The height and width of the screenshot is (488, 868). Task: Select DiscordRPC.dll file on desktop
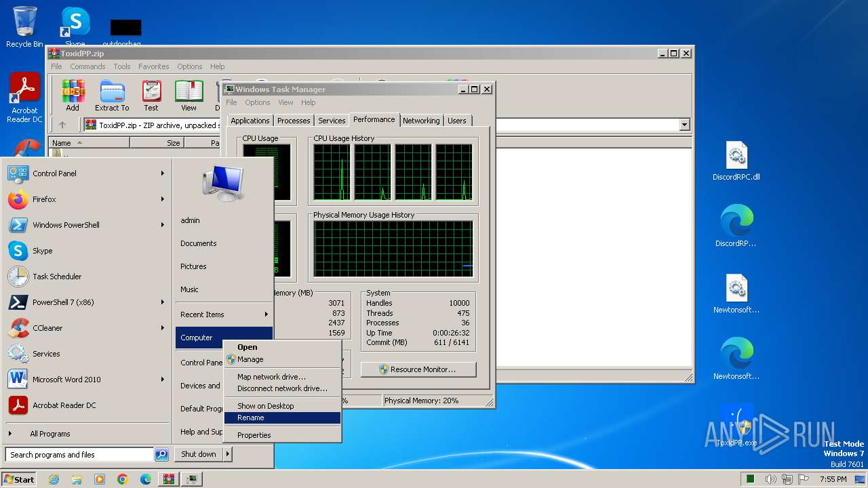736,161
